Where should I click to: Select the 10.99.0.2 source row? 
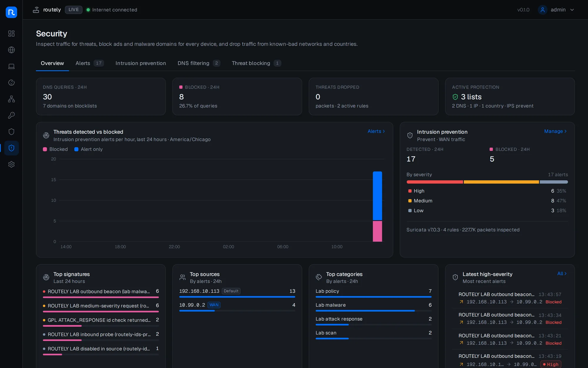(237, 307)
